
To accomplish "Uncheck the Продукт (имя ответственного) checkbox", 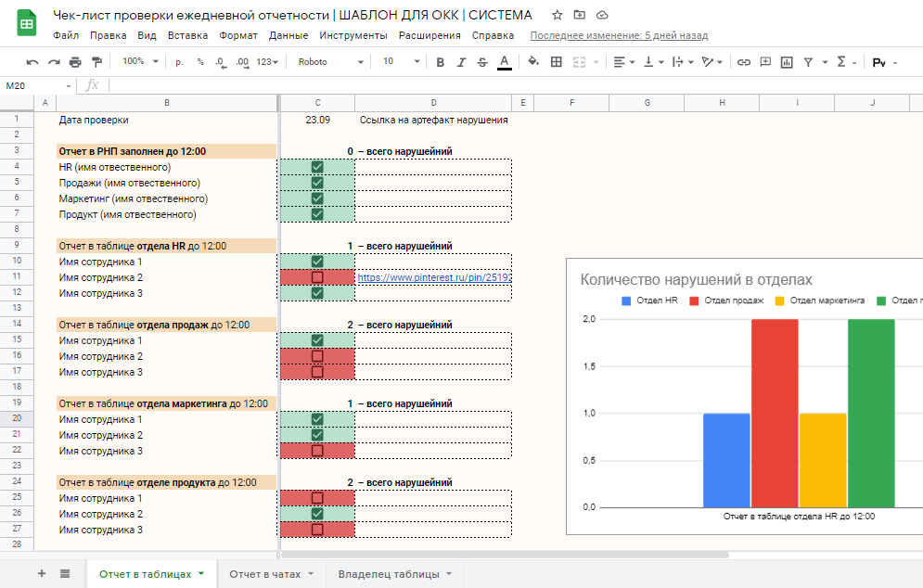I will [317, 214].
